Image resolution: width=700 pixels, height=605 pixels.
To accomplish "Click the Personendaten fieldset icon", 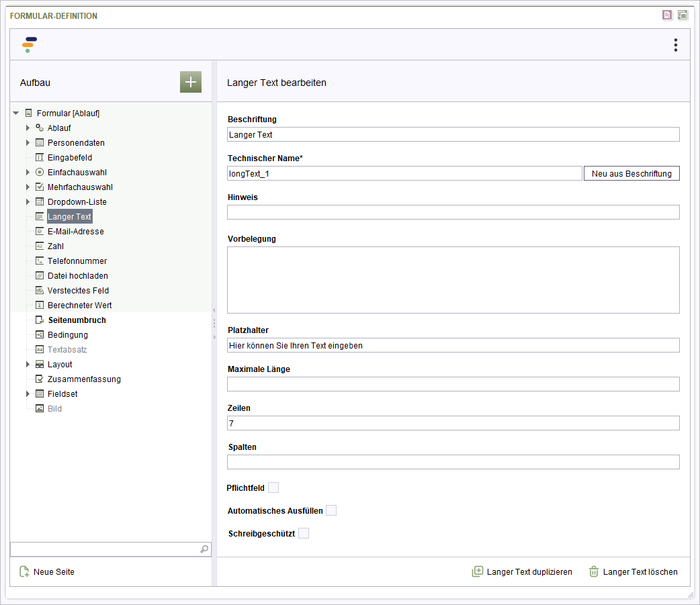I will pyautogui.click(x=40, y=142).
